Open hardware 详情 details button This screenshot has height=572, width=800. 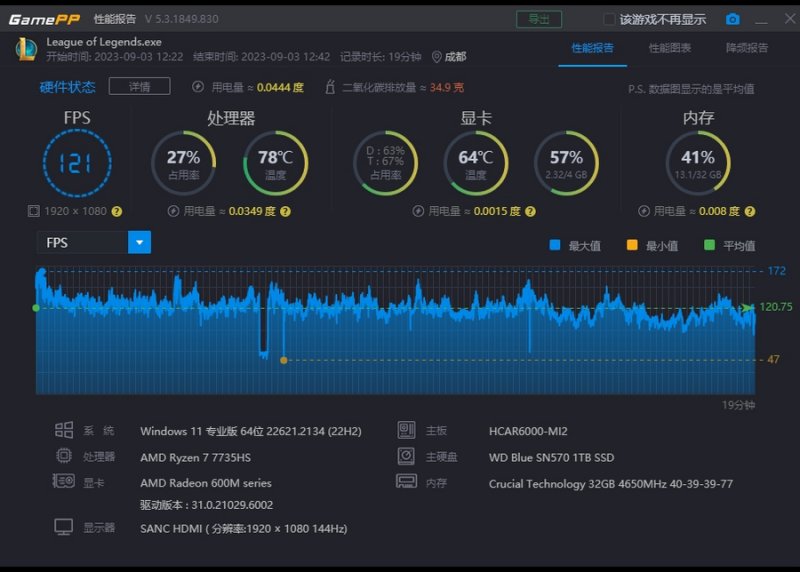coord(139,87)
